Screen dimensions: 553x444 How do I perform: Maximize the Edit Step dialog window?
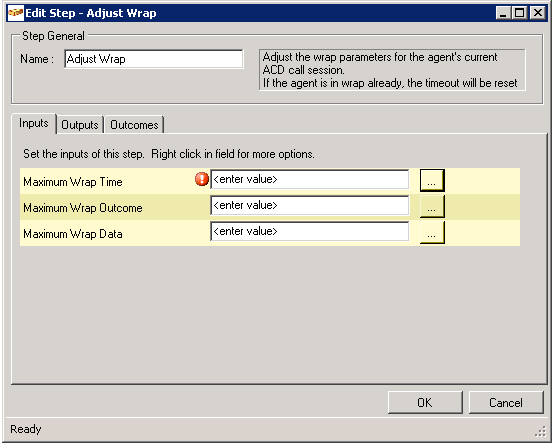click(519, 13)
